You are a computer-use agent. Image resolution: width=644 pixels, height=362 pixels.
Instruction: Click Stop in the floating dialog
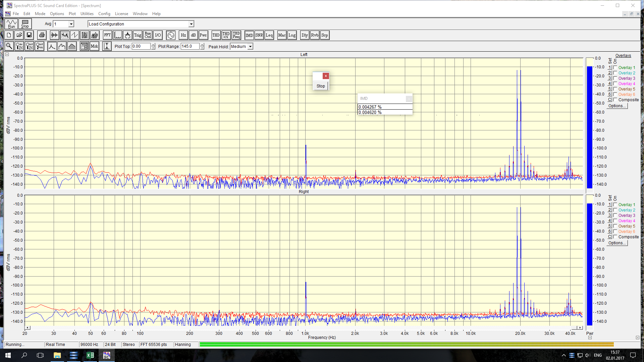point(321,86)
